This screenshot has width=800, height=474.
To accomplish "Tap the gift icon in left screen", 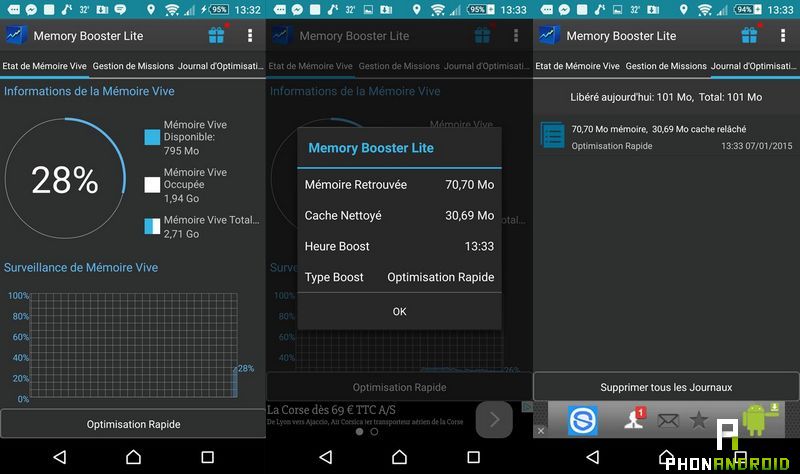I will click(216, 35).
